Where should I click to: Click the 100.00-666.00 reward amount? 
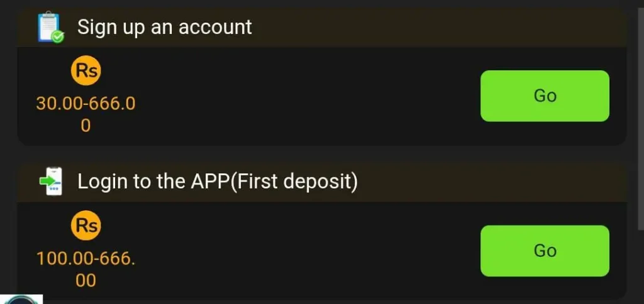[x=86, y=269]
